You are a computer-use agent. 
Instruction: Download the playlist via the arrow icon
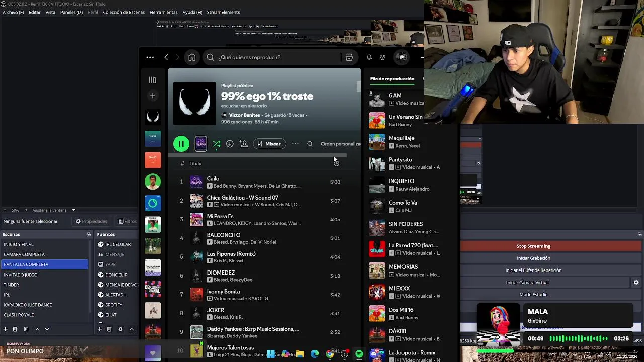[x=230, y=144]
